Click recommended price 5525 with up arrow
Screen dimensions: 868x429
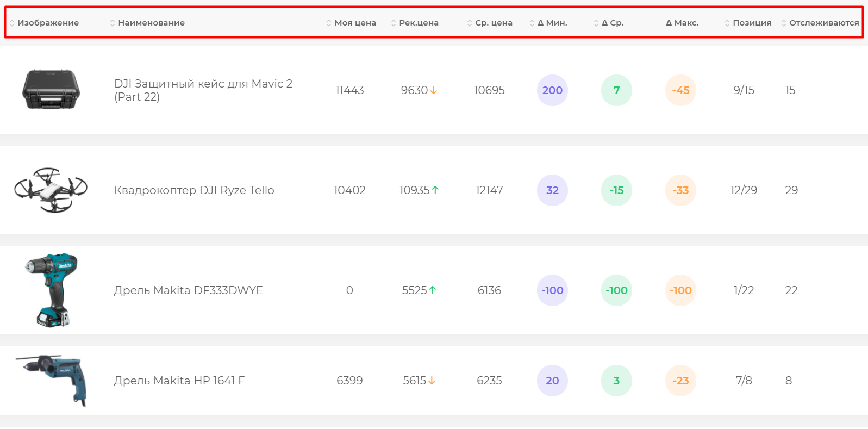[x=419, y=290]
